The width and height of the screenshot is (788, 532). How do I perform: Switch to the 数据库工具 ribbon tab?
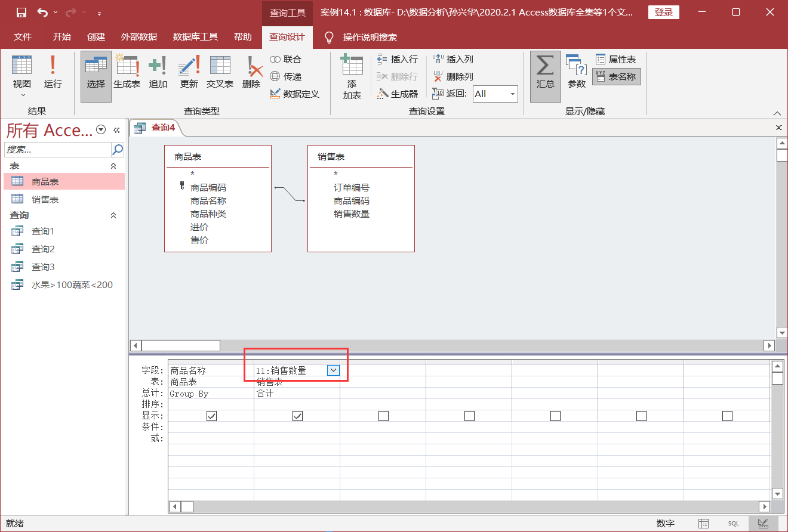point(195,37)
